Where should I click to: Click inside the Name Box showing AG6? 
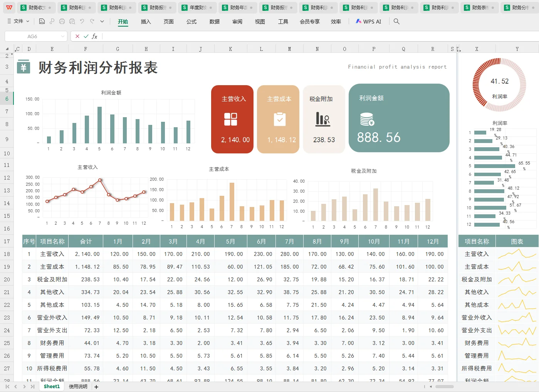33,36
